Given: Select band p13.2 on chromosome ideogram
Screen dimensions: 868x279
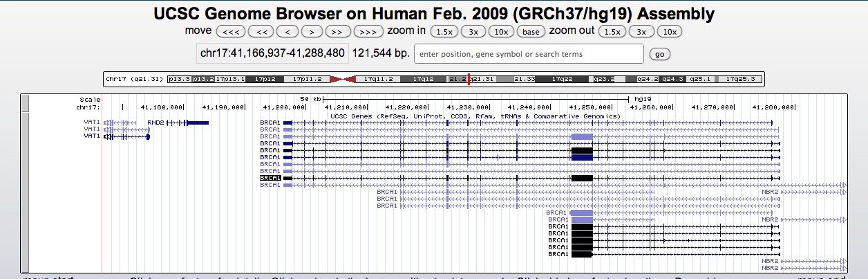Looking at the screenshot, I should pyautogui.click(x=203, y=80).
